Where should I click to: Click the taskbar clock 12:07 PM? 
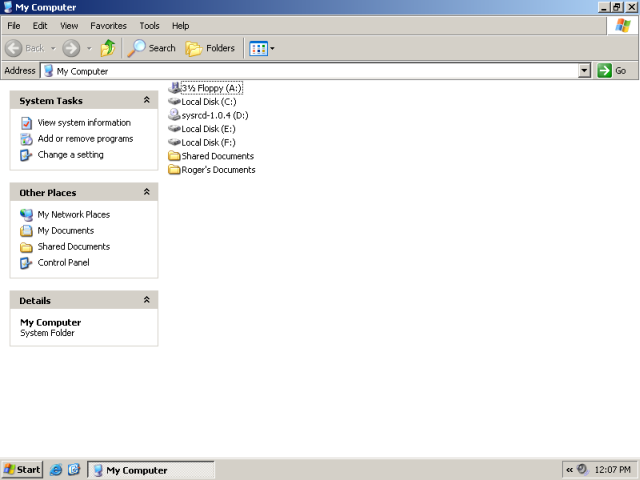(x=612, y=470)
